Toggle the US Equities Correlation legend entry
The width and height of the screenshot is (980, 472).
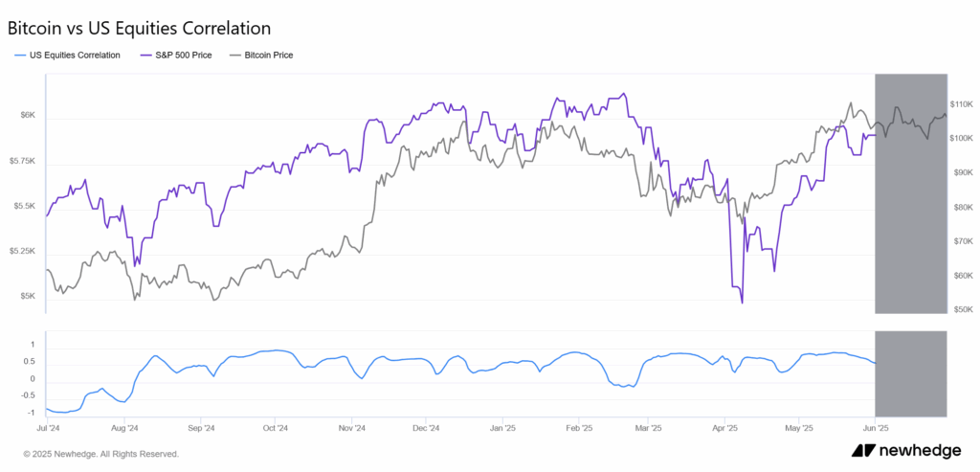[74, 56]
